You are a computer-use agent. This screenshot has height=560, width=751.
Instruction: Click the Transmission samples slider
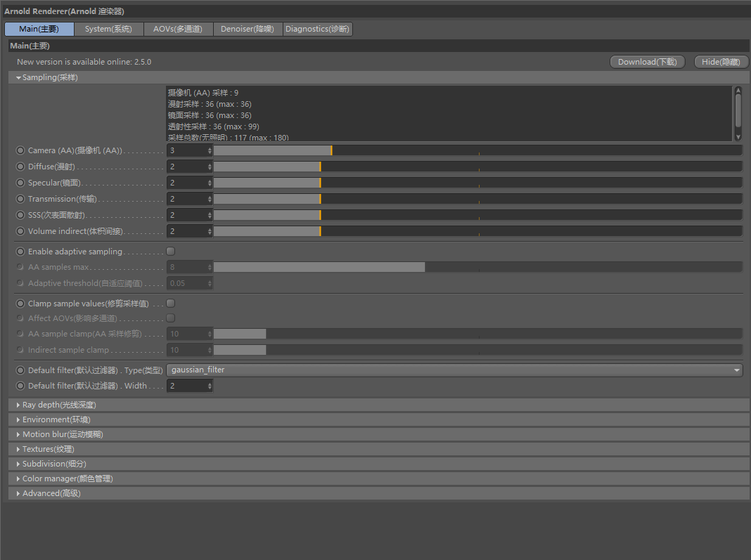[x=478, y=199]
